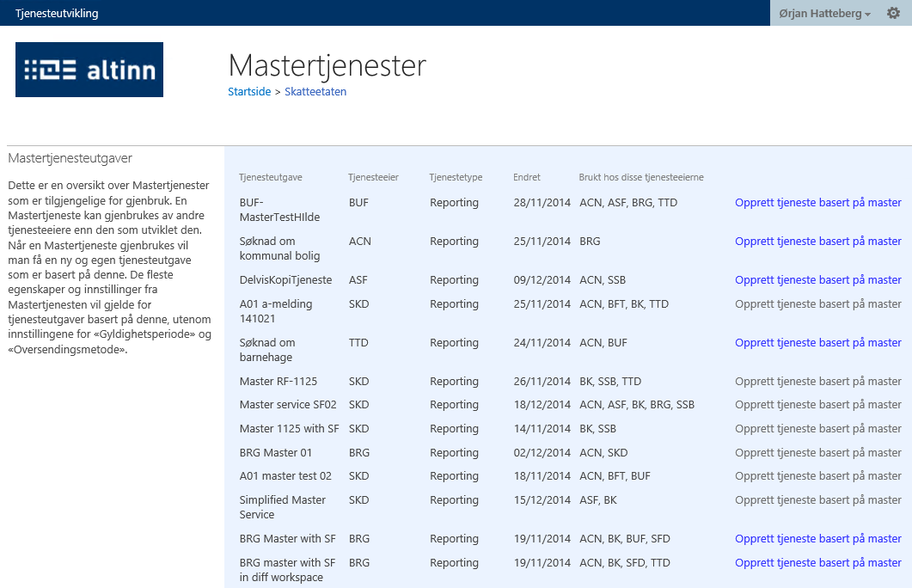Viewport: 912px width, 588px height.
Task: Click the Mastertjenester page title
Action: tap(327, 65)
